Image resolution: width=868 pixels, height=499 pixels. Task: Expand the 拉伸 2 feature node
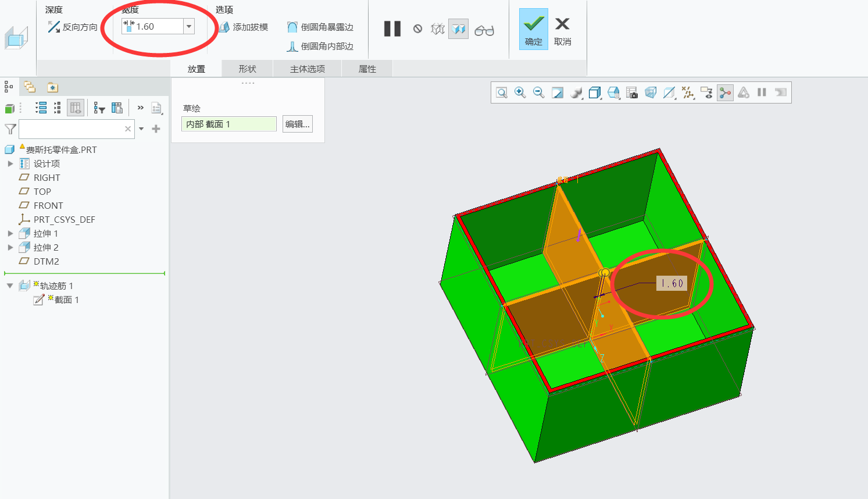click(x=10, y=247)
